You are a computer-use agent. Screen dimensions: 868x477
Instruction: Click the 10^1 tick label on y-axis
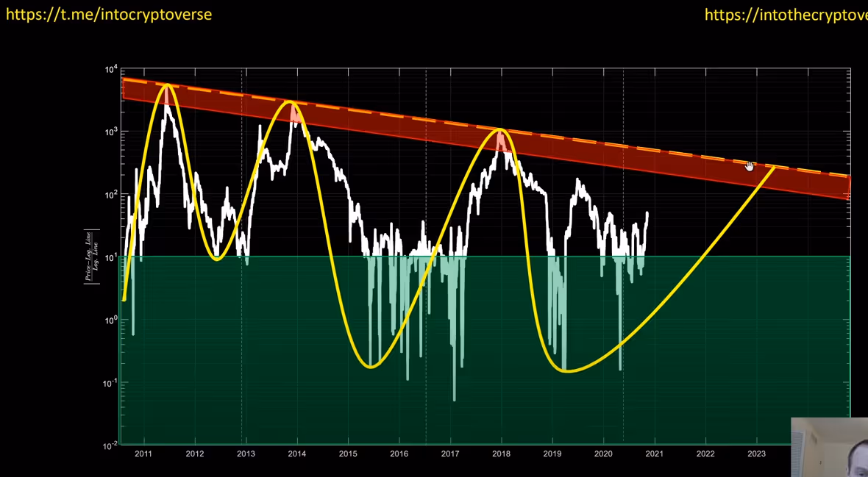111,258
